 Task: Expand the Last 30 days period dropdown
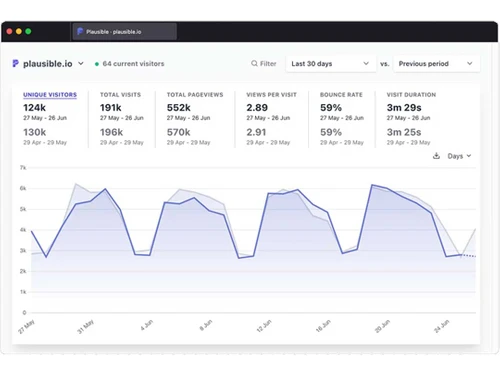(330, 64)
